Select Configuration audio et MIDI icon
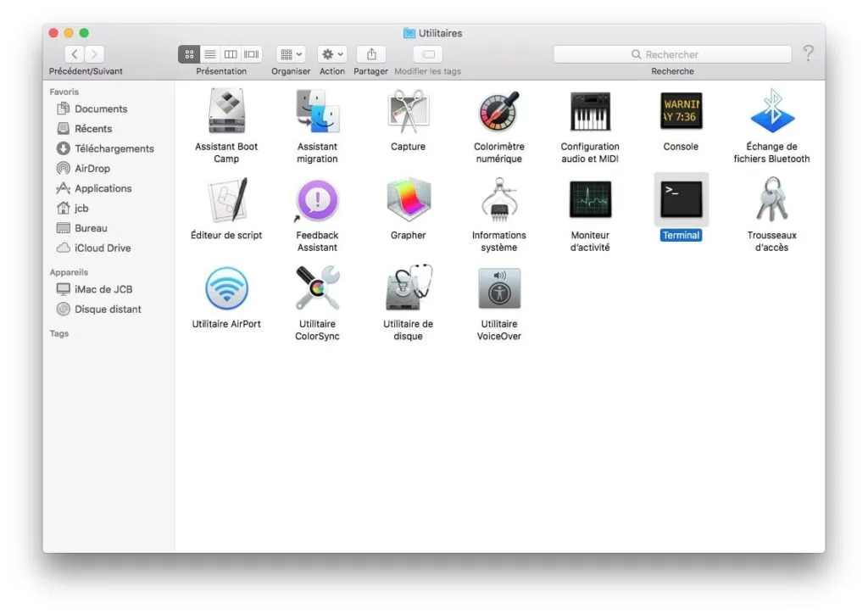The image size is (868, 614). (x=590, y=111)
